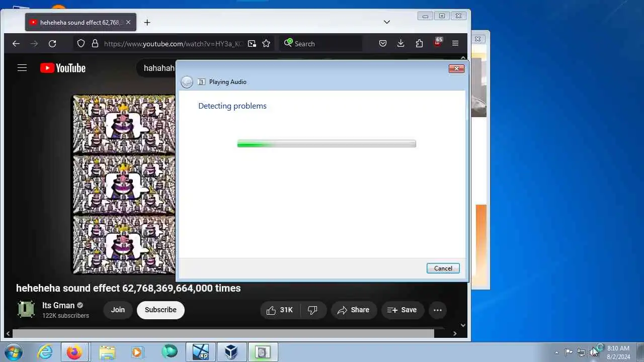644x362 pixels.
Task: Expand the list all tabs dropdown
Action: [386, 22]
